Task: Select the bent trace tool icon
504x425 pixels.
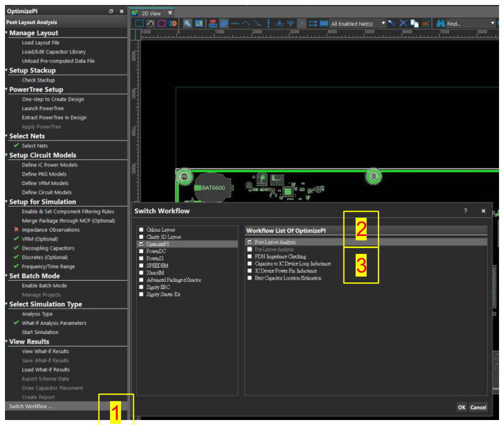Action: 257,23
